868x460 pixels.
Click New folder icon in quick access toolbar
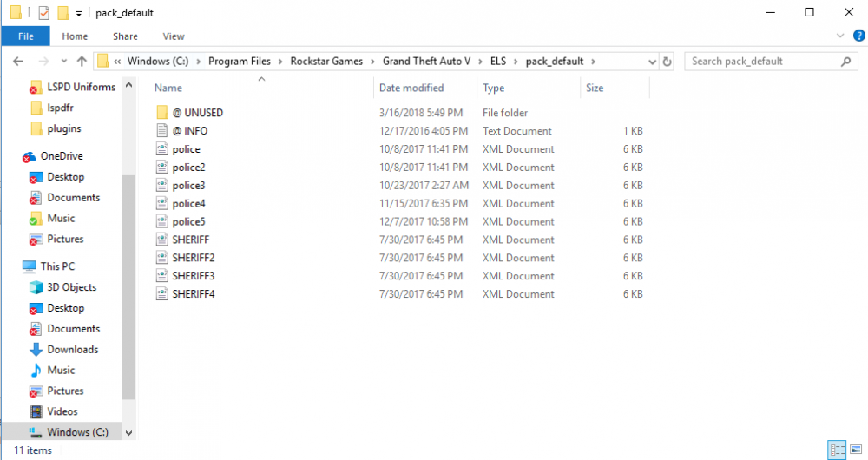63,13
